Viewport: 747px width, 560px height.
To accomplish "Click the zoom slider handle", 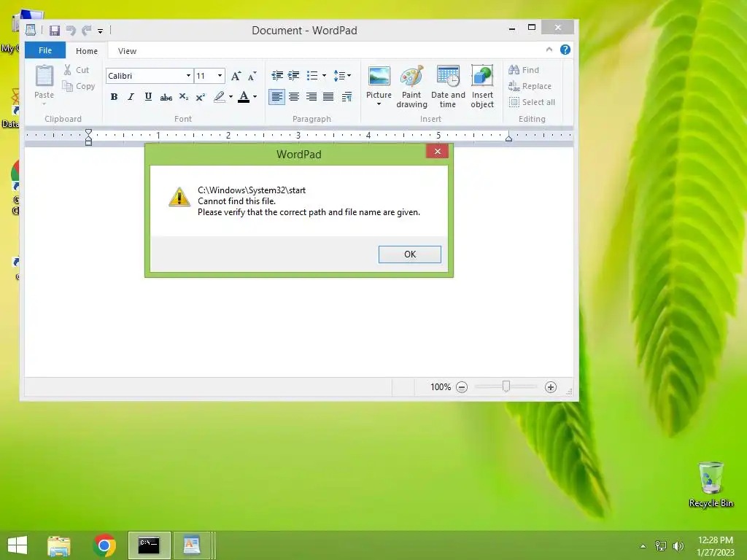I will [x=506, y=386].
